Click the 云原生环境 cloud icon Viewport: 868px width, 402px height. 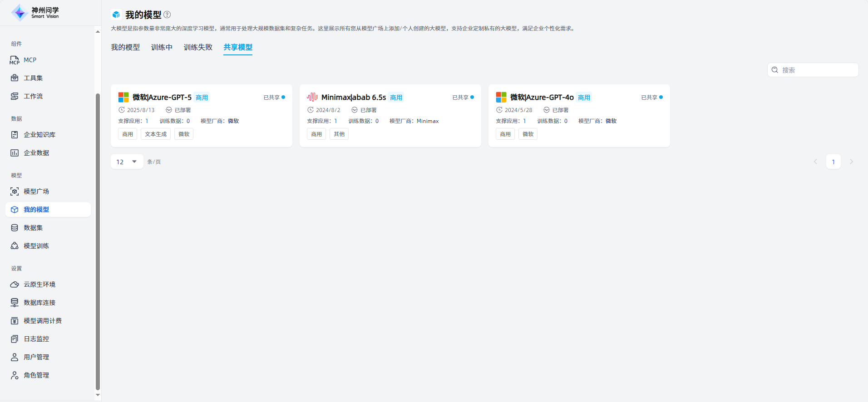15,284
